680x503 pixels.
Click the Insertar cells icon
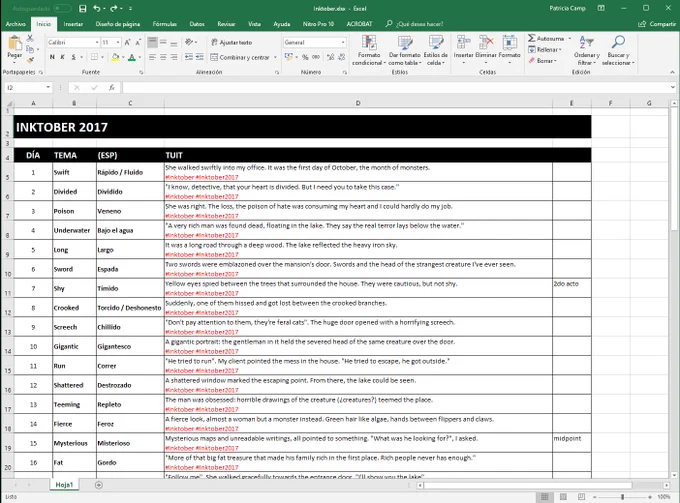pos(463,42)
